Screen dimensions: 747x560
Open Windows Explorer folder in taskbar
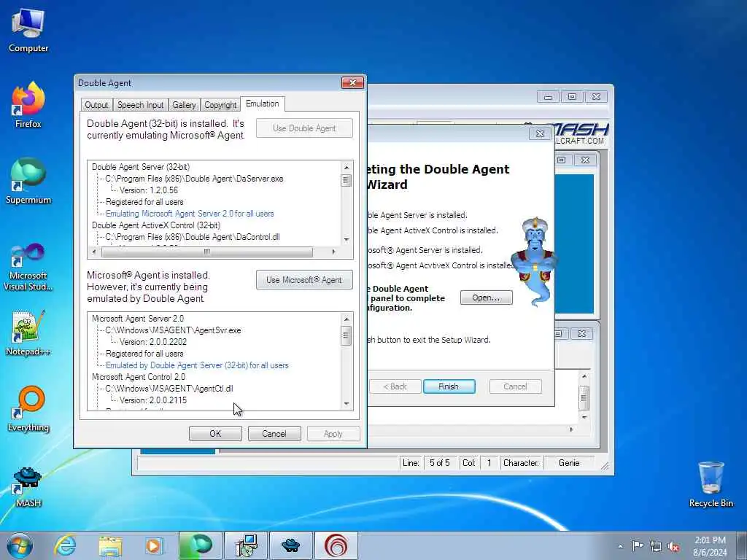(111, 545)
